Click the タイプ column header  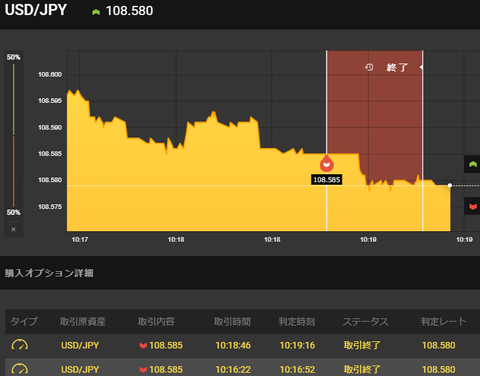click(x=24, y=322)
